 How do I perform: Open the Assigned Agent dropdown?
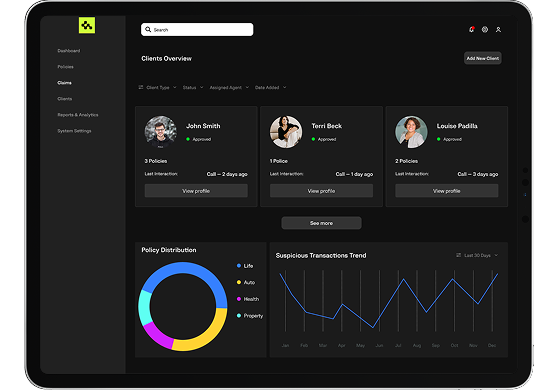(229, 87)
